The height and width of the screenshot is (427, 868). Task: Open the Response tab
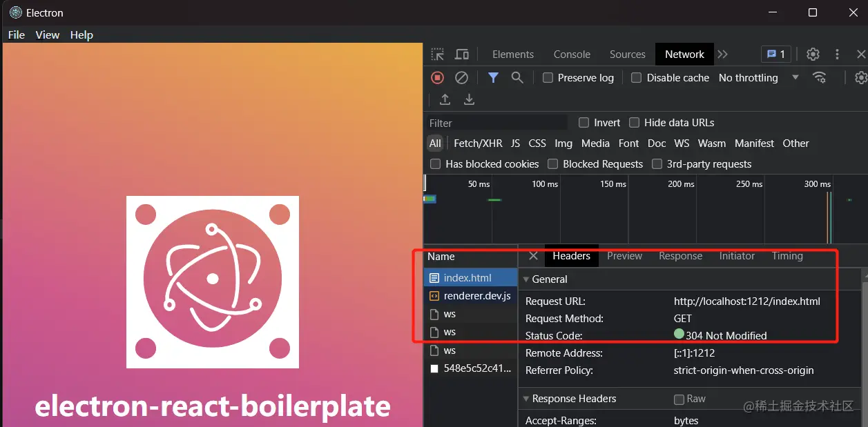[681, 256]
